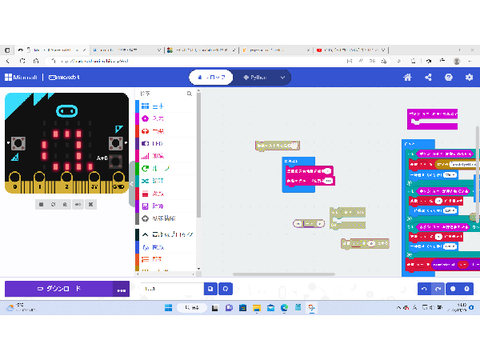Switch to the Python editor tab

(x=255, y=77)
